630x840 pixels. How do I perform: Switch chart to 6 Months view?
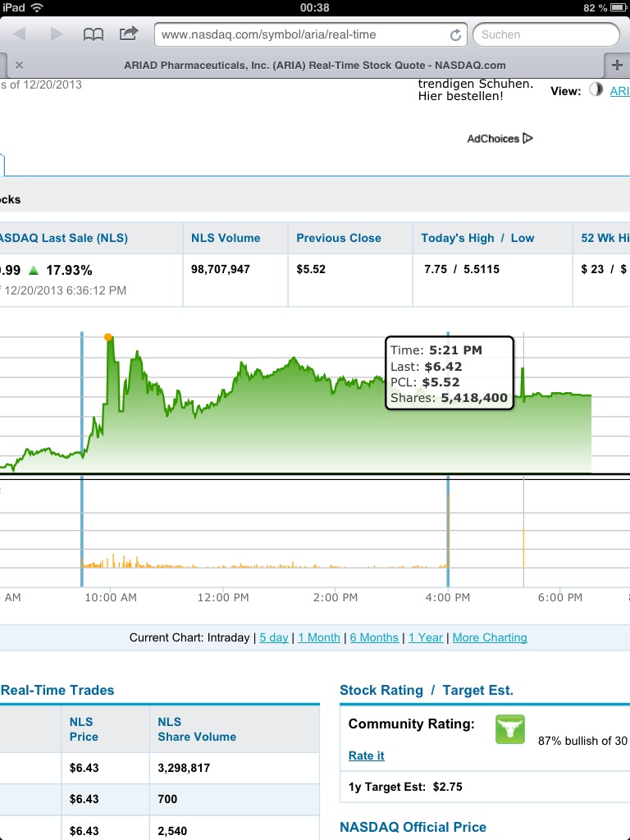click(x=374, y=637)
